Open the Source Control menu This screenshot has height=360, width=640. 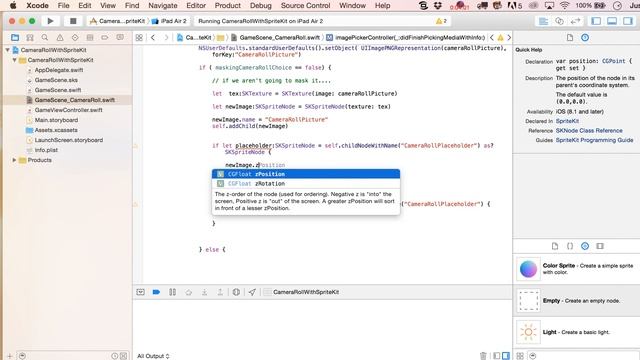tap(305, 6)
